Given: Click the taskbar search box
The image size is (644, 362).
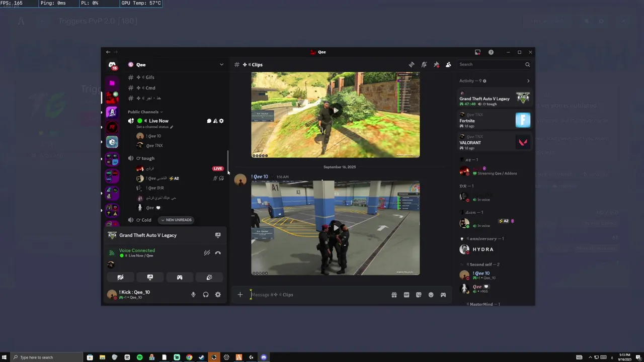Looking at the screenshot, I should coord(46,357).
